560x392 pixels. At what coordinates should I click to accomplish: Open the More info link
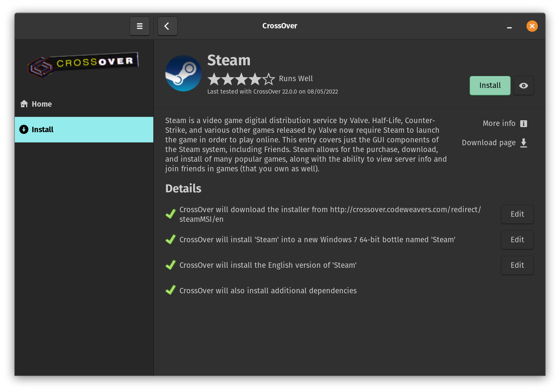[505, 123]
